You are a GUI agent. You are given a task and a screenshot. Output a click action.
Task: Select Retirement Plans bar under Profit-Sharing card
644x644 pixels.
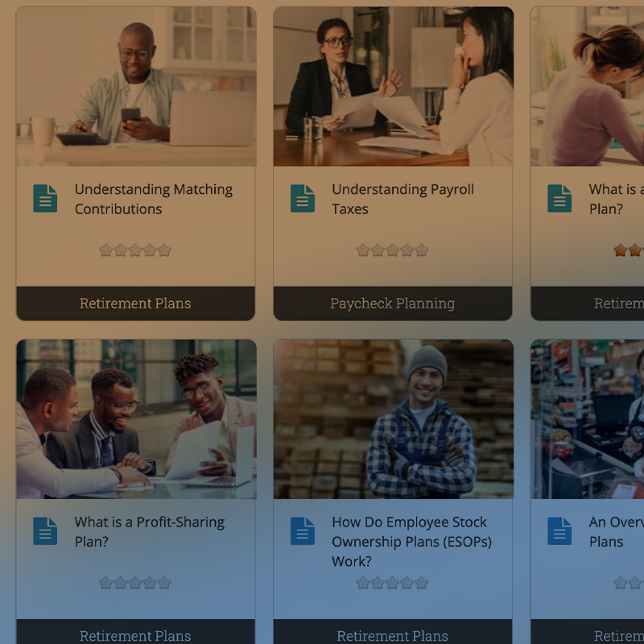coord(135,632)
